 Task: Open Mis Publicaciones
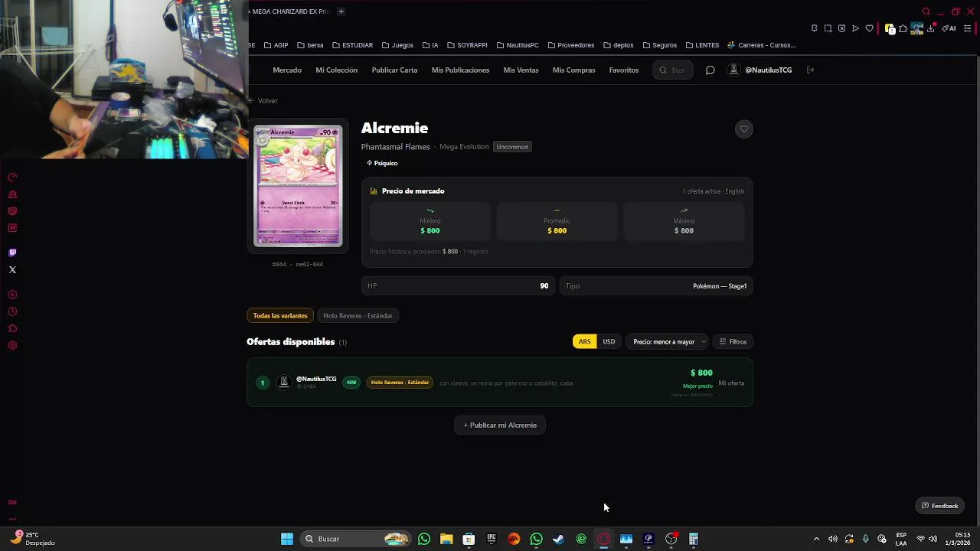[460, 70]
